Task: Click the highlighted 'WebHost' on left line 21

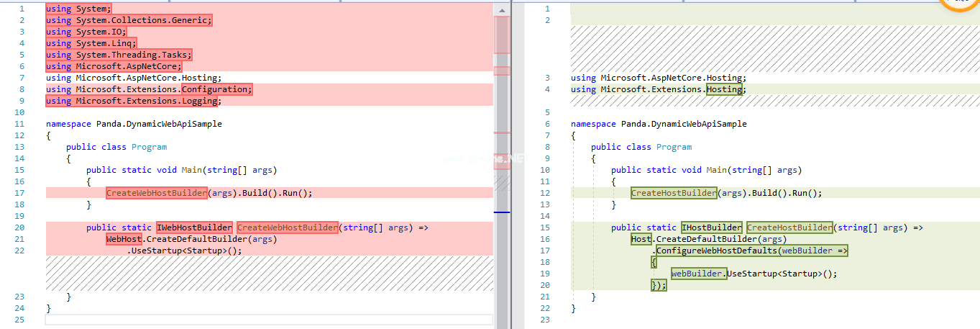Action: click(124, 239)
